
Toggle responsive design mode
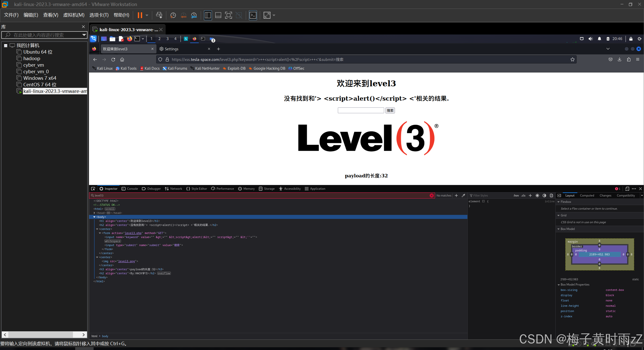tap(627, 189)
